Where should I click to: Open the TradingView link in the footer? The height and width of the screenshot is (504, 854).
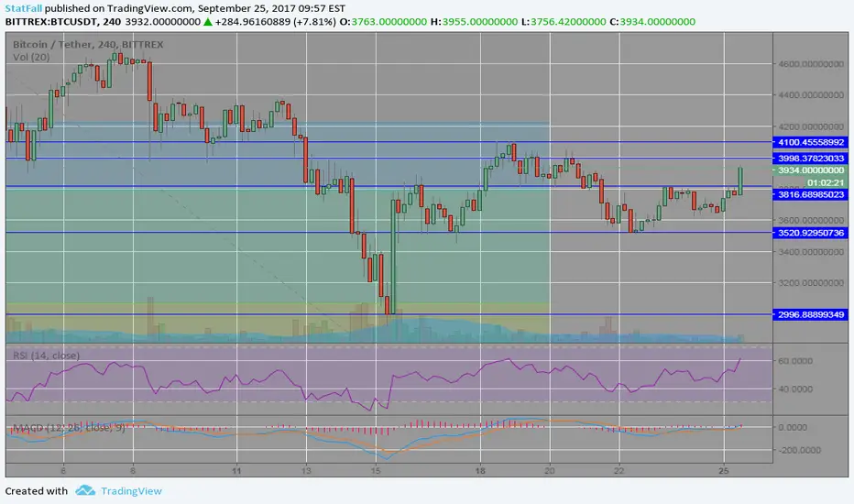coord(131,491)
